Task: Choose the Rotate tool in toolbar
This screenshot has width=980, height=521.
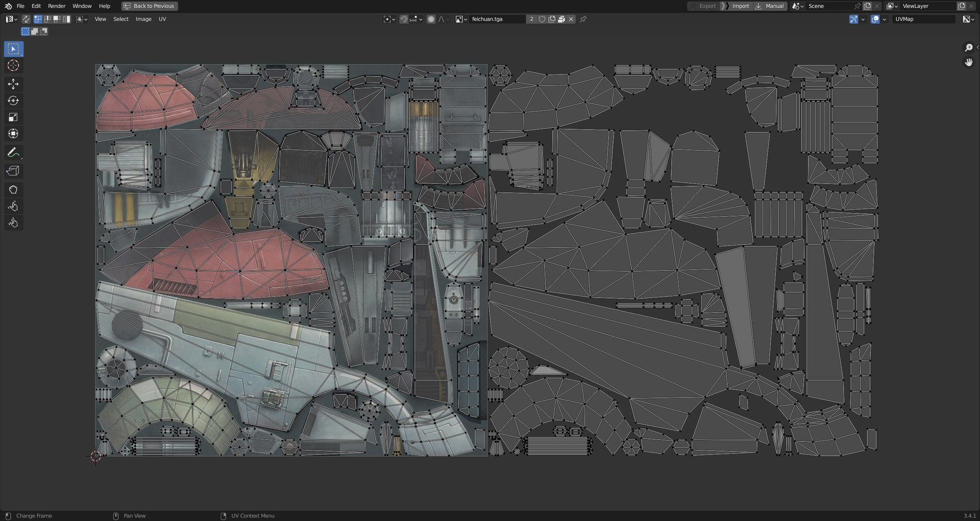Action: [13, 101]
